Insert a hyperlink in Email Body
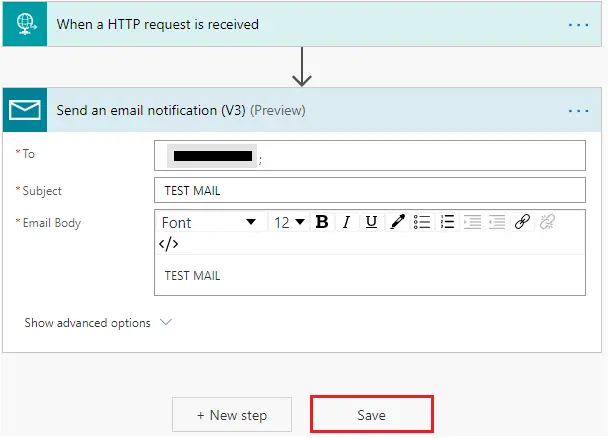 (x=522, y=222)
